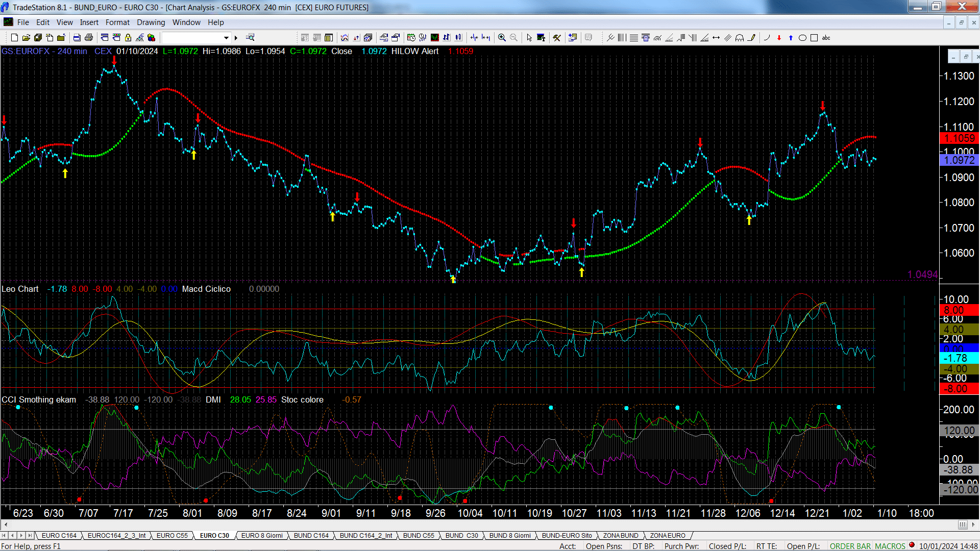Open a file with the folder icon

[x=26, y=38]
